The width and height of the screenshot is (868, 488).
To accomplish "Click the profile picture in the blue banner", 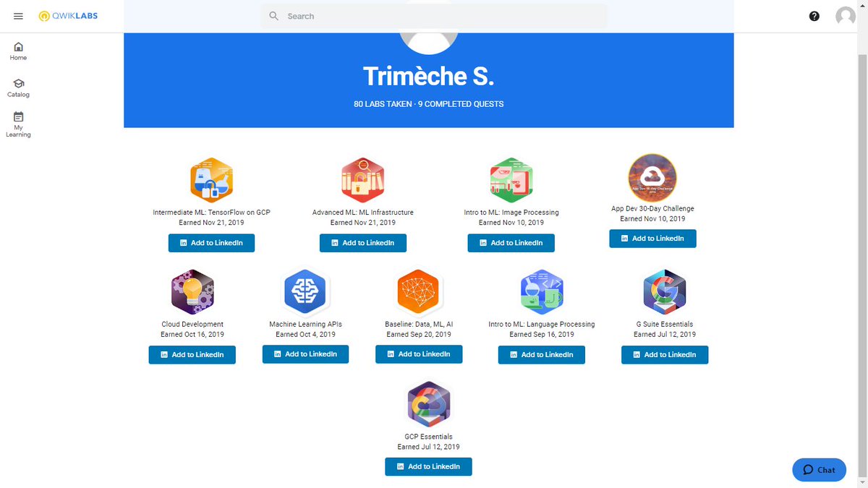I will [429, 42].
